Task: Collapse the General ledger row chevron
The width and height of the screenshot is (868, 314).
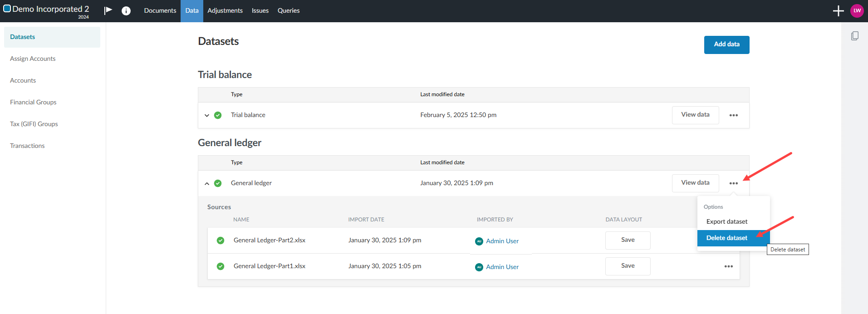Action: (207, 183)
